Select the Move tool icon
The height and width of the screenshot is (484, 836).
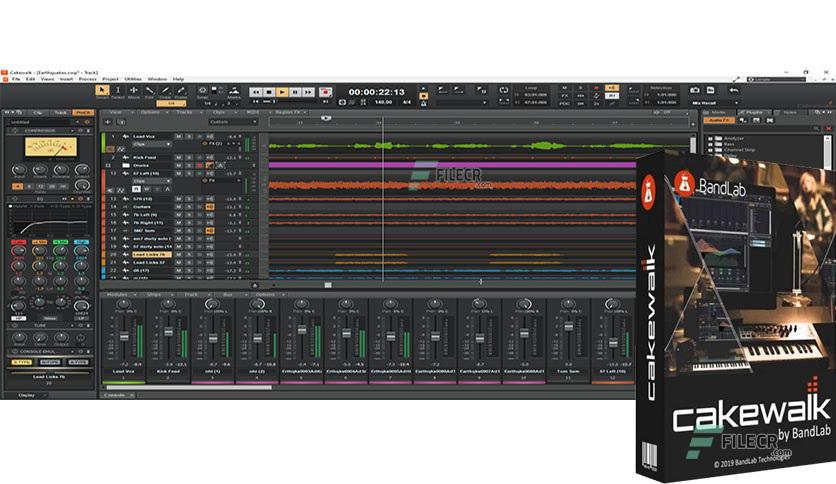[134, 90]
